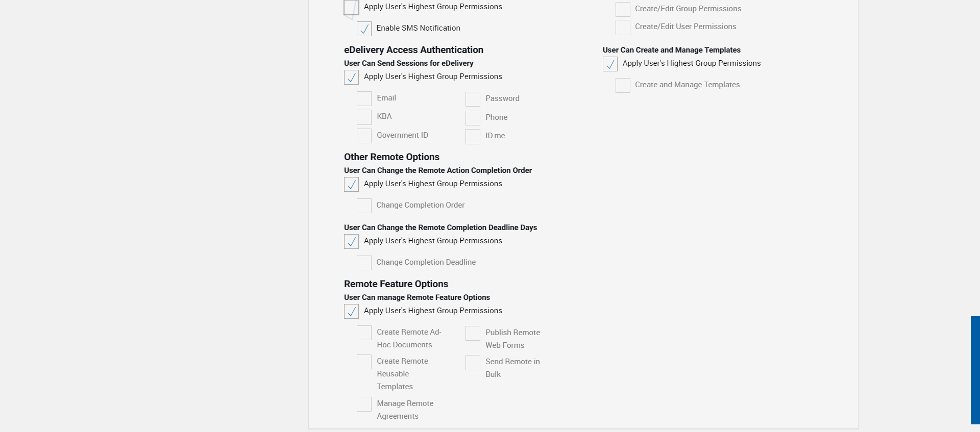This screenshot has width=980, height=432.
Task: Toggle group permissions for Remote Action Completion Order
Action: pyautogui.click(x=351, y=185)
